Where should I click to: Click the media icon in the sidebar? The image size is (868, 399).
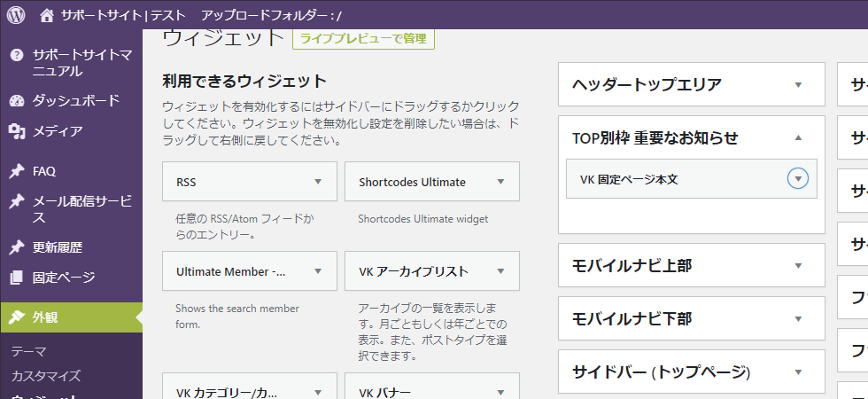16,132
